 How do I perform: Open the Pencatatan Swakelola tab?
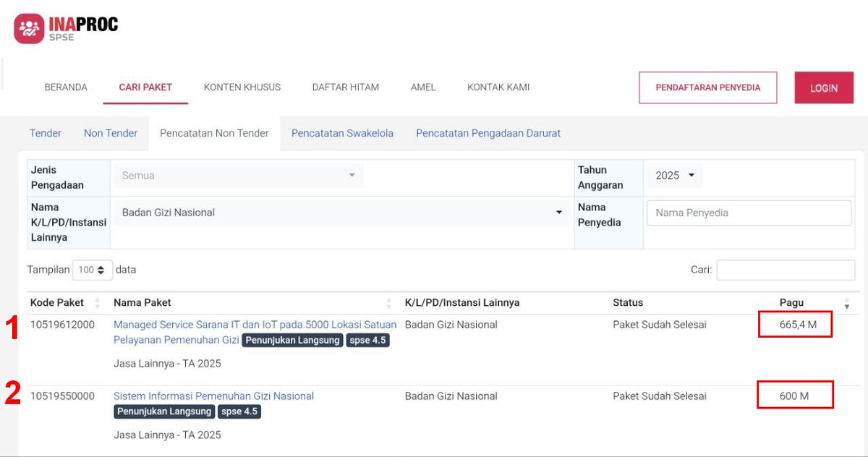tap(341, 133)
